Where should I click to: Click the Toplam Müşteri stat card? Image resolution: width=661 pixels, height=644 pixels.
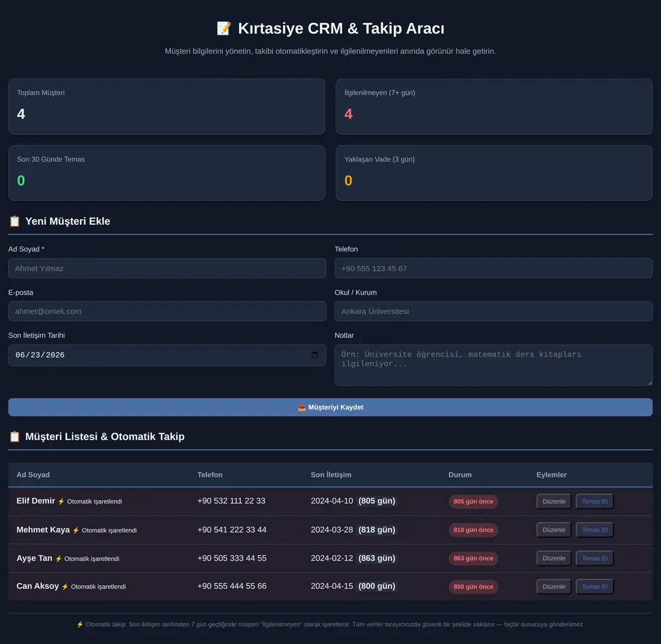pos(167,107)
